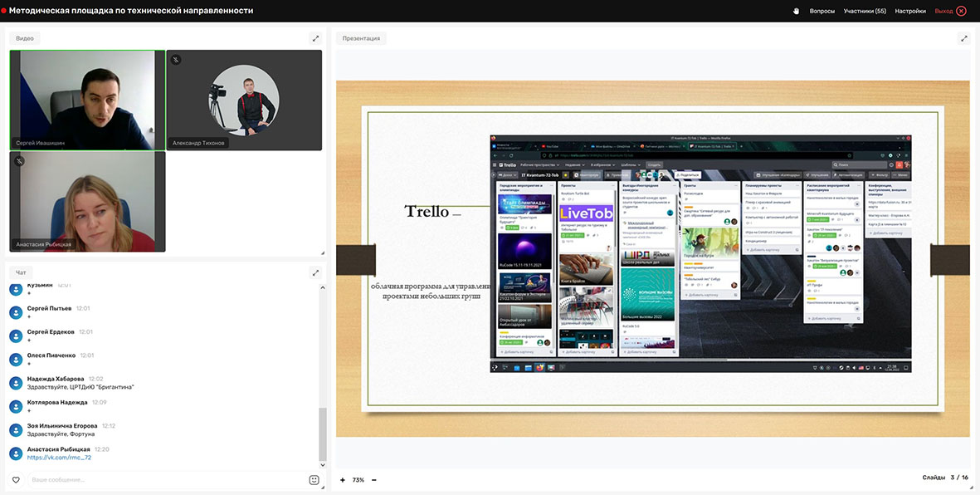Zoom in presentation with plus icon
980x495 pixels.
pyautogui.click(x=343, y=480)
